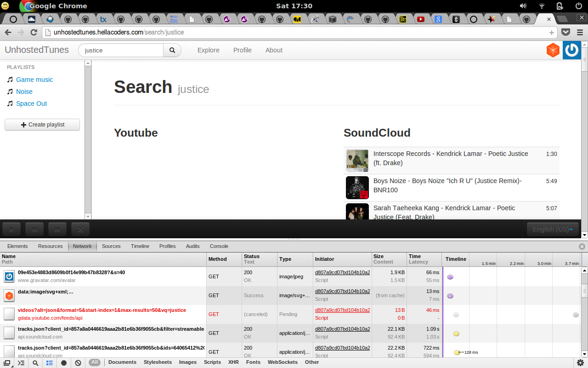Image resolution: width=588 pixels, height=368 pixels.
Task: Open the system power menu indicator
Action: coord(578,6)
